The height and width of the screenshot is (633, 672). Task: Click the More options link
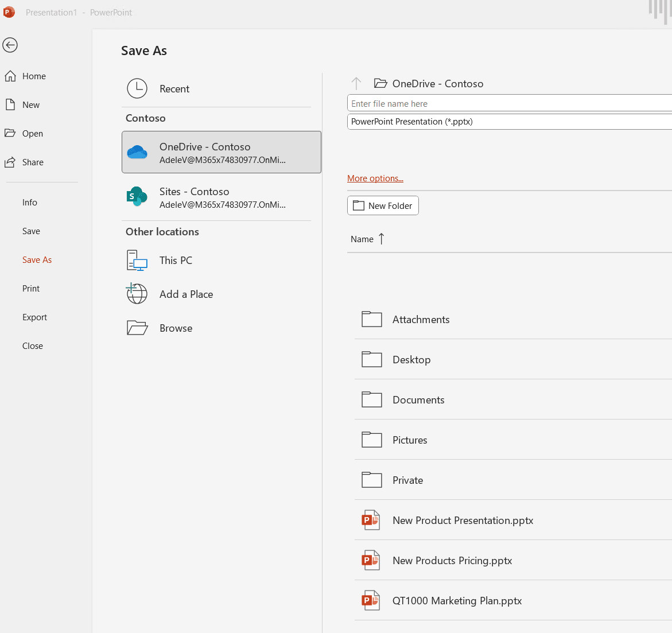pos(375,178)
